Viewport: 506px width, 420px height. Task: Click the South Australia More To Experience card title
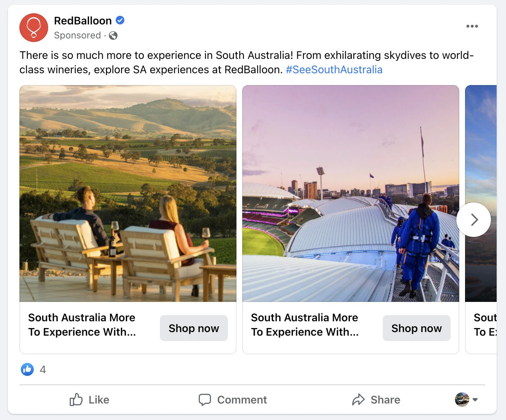[82, 325]
